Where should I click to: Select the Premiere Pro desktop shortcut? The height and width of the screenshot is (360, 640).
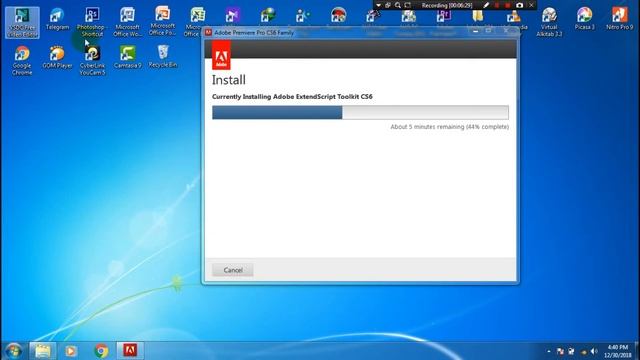tap(443, 16)
